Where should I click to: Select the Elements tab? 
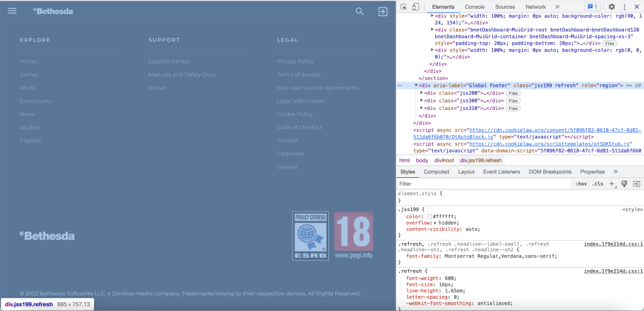[443, 6]
